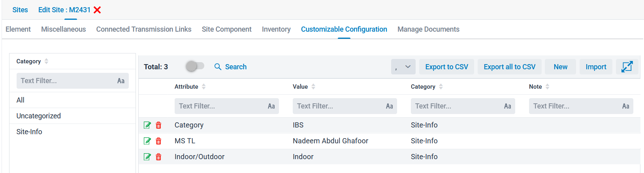
Task: Edit the Indoor/Outdoor attribute row
Action: [147, 157]
